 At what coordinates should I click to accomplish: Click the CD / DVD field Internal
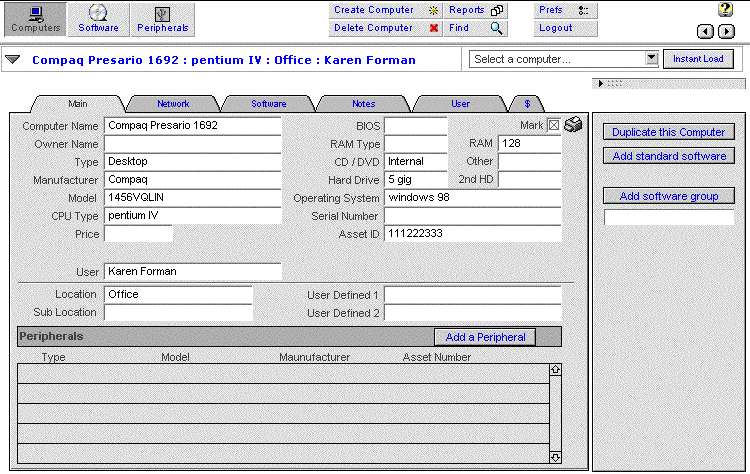tap(416, 162)
